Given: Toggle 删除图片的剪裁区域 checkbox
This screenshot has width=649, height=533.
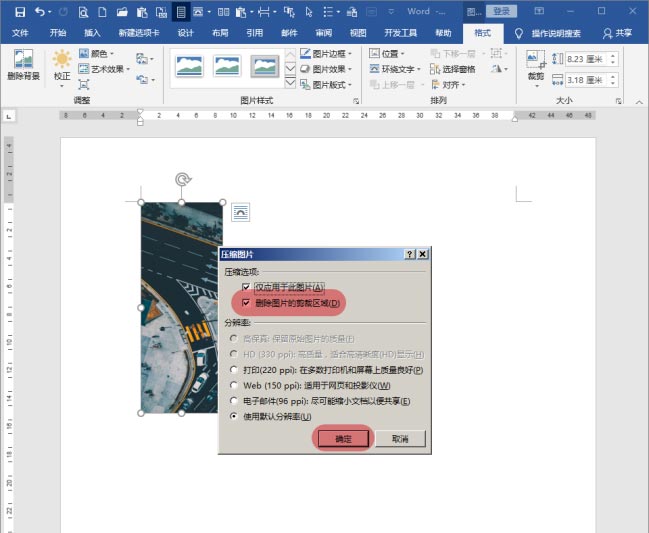Looking at the screenshot, I should [x=245, y=303].
